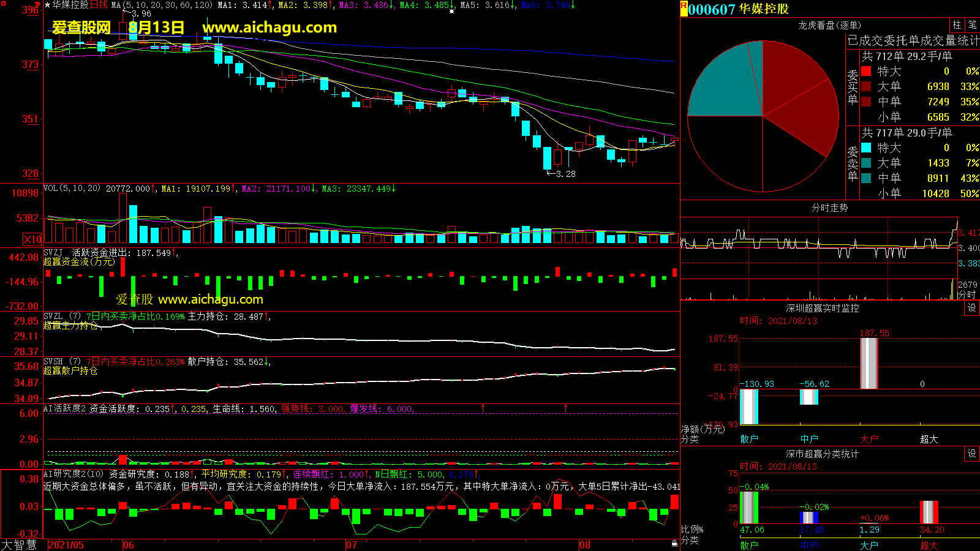Click the 大智慧 logo in bottom-left corner

tap(19, 544)
